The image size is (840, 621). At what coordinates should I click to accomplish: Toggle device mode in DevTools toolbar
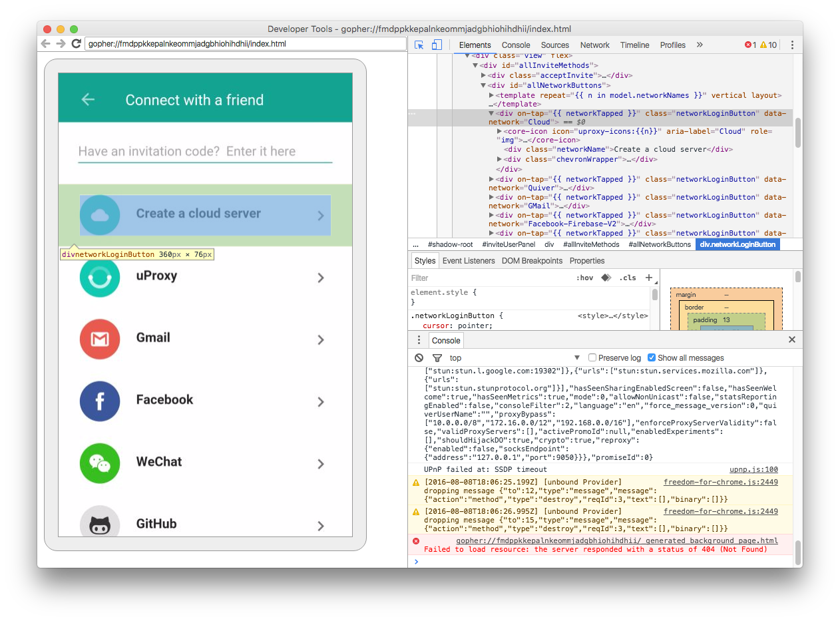pos(436,45)
